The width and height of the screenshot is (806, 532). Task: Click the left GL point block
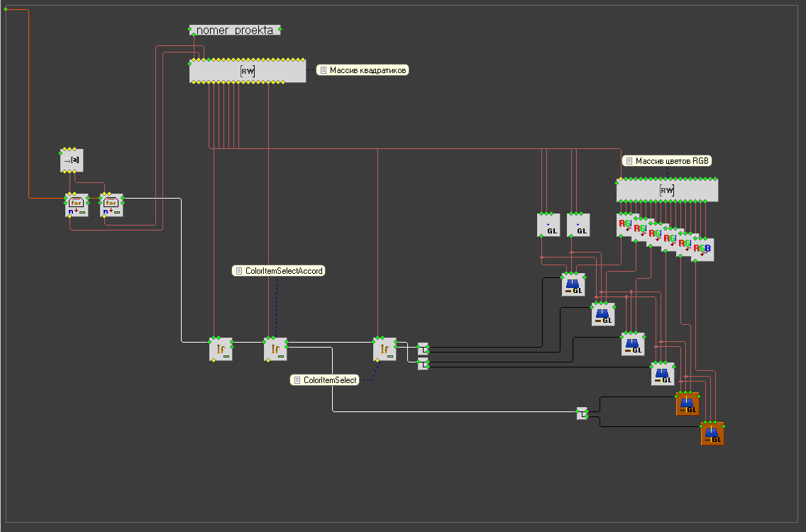click(x=548, y=225)
